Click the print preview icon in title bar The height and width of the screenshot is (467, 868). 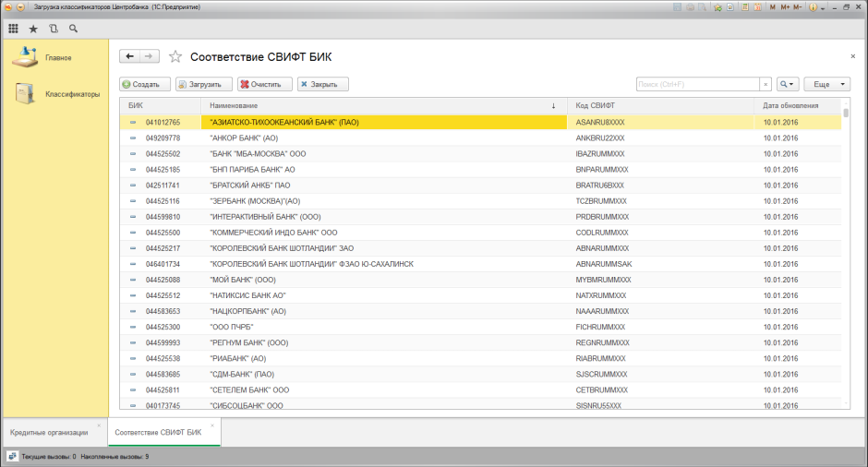pyautogui.click(x=703, y=7)
